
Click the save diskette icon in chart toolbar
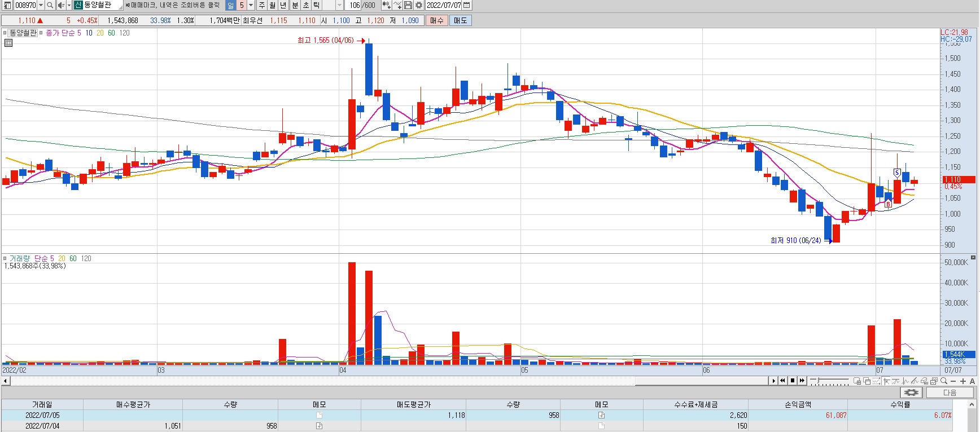tap(408, 5)
